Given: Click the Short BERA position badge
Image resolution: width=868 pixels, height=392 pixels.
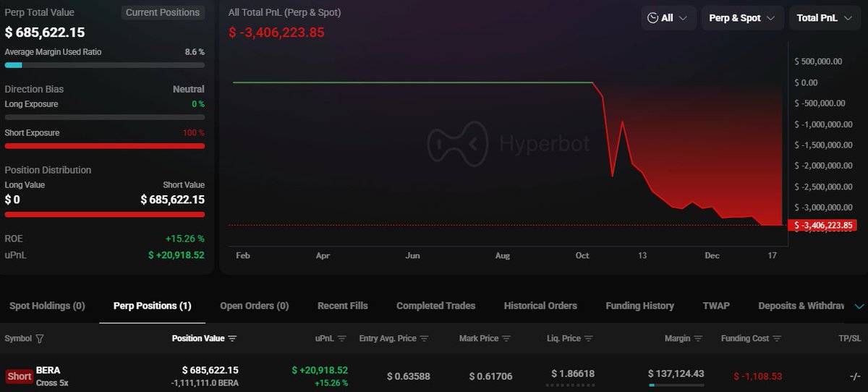Looking at the screenshot, I should 20,376.
